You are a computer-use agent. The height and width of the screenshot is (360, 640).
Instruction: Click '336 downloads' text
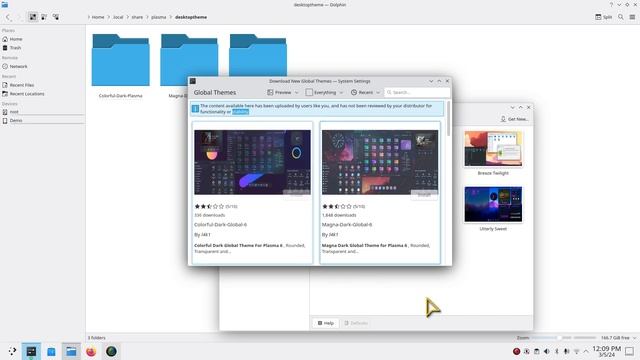[209, 215]
